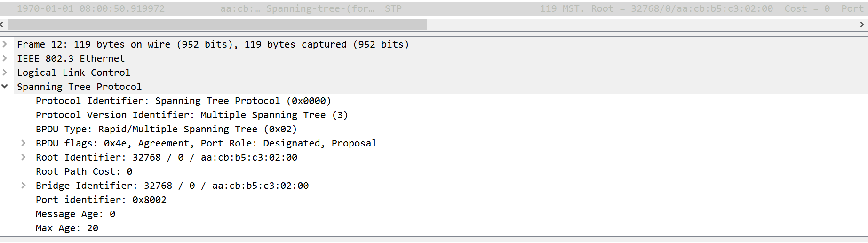Viewport: 868px width, 243px height.
Task: Expand the Frame 12 tree node
Action: [x=5, y=44]
